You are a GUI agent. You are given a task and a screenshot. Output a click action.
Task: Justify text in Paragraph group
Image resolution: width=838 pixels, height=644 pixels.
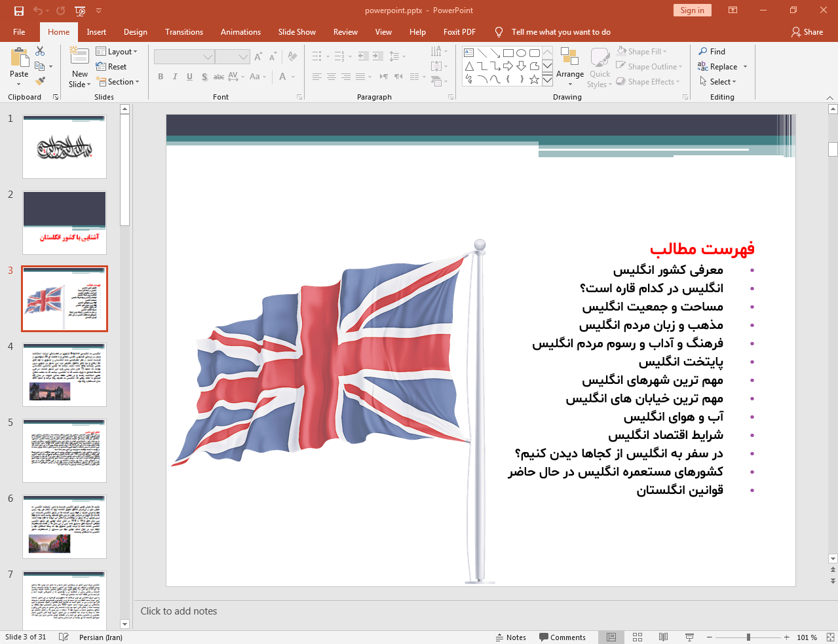pyautogui.click(x=360, y=77)
